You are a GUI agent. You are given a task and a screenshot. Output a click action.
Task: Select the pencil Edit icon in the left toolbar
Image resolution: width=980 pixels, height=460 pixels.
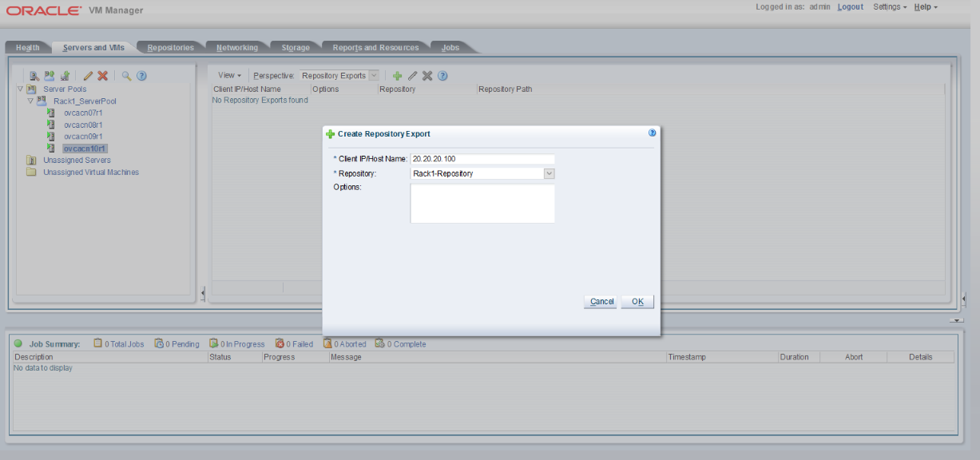pos(89,75)
